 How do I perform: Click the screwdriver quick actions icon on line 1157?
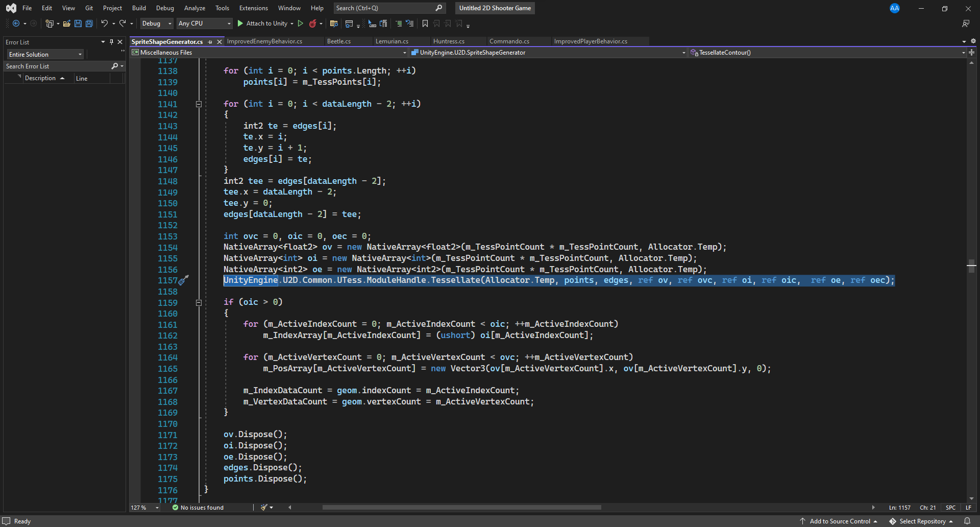coord(184,280)
